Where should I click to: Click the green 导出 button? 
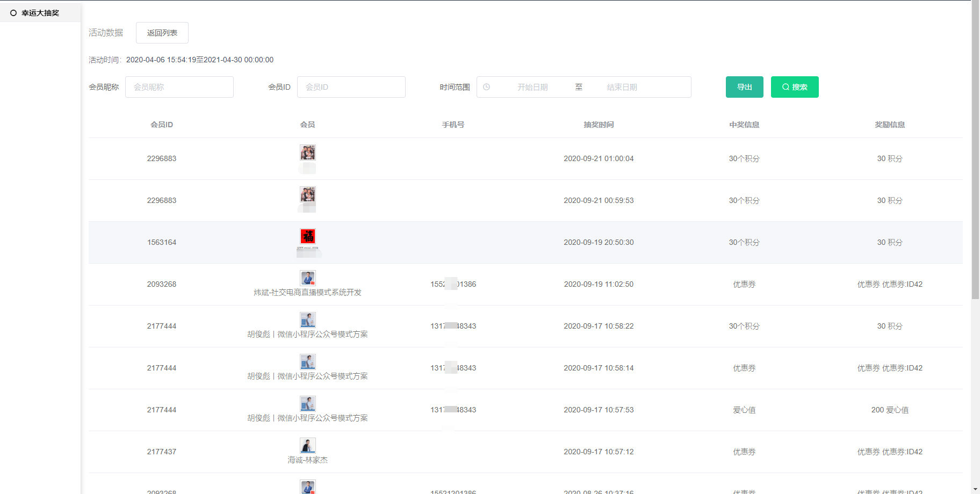744,87
